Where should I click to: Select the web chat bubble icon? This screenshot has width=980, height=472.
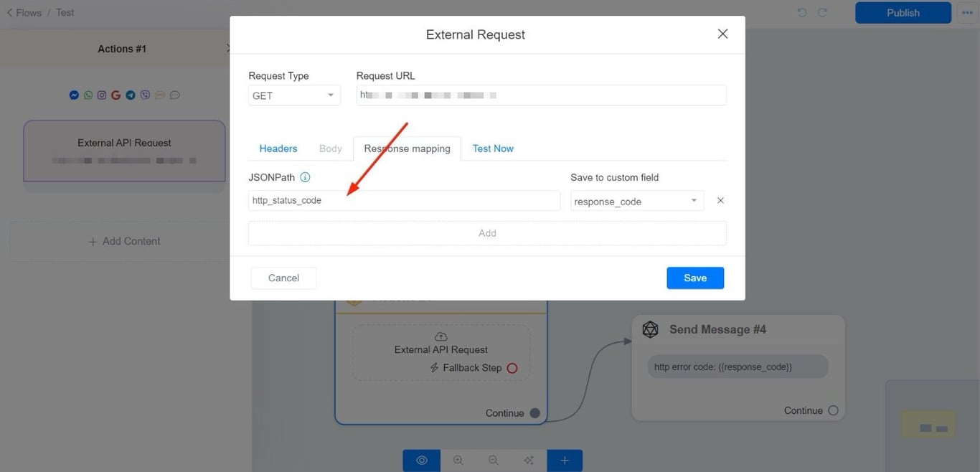click(174, 95)
